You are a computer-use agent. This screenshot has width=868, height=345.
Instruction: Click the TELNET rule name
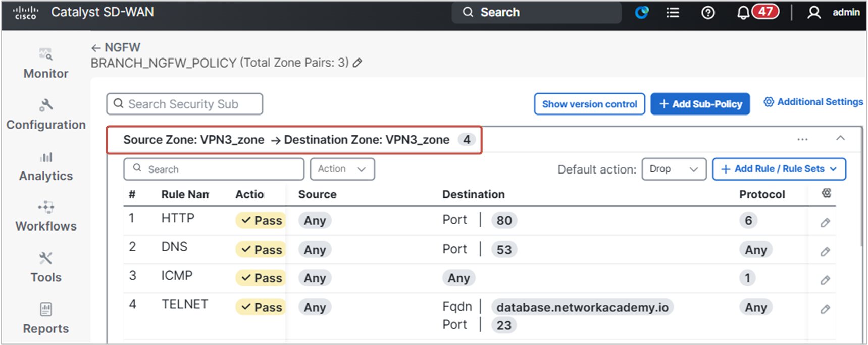(185, 304)
